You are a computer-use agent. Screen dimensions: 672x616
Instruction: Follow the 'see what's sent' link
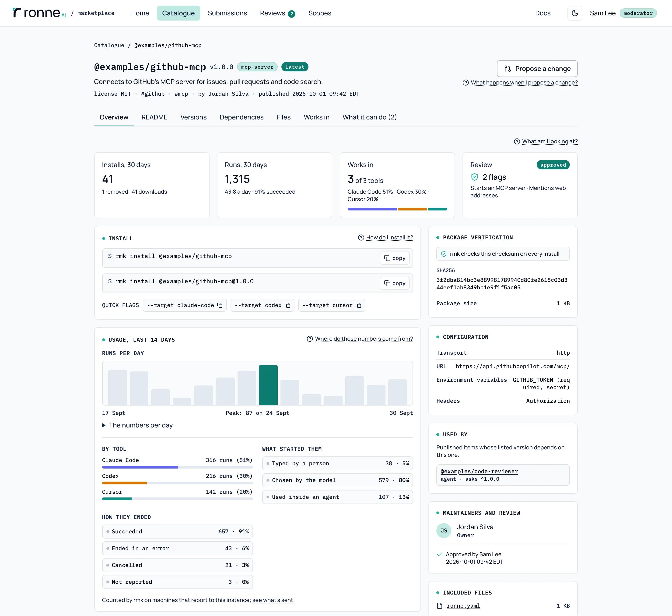[273, 600]
